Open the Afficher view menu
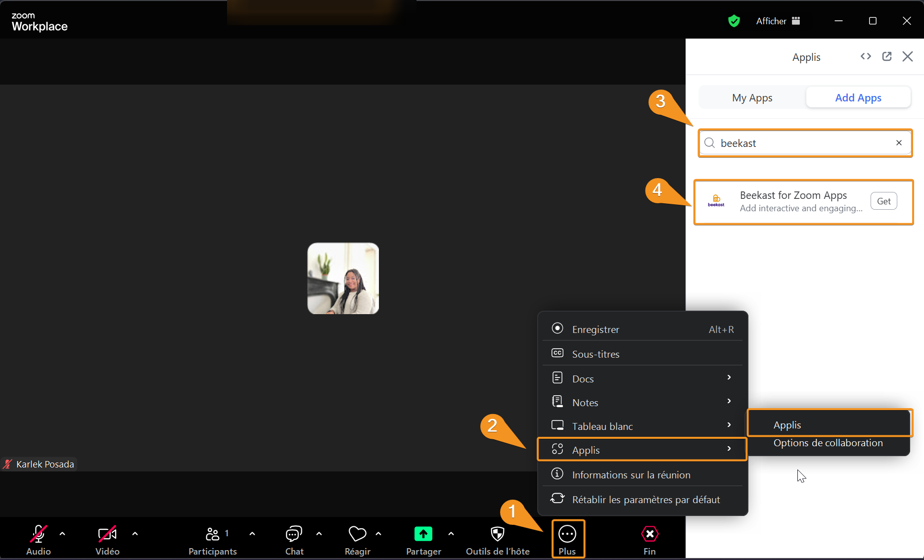This screenshot has width=924, height=560. coord(778,21)
